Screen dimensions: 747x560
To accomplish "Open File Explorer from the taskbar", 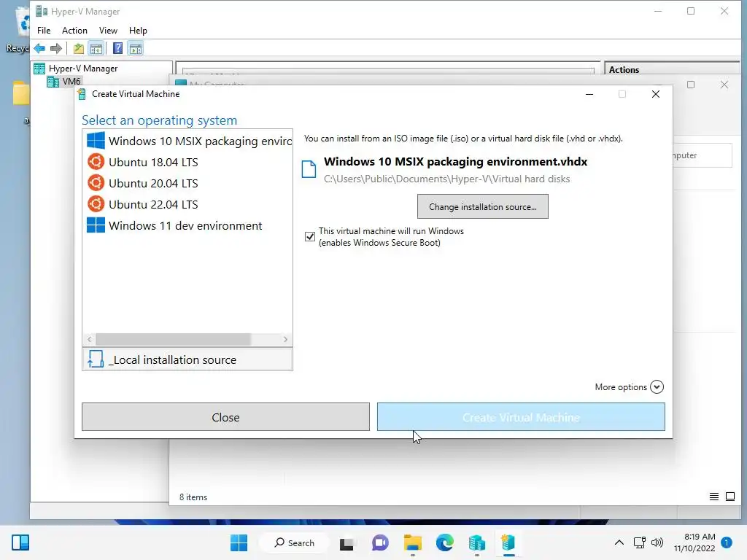I will pyautogui.click(x=413, y=542).
